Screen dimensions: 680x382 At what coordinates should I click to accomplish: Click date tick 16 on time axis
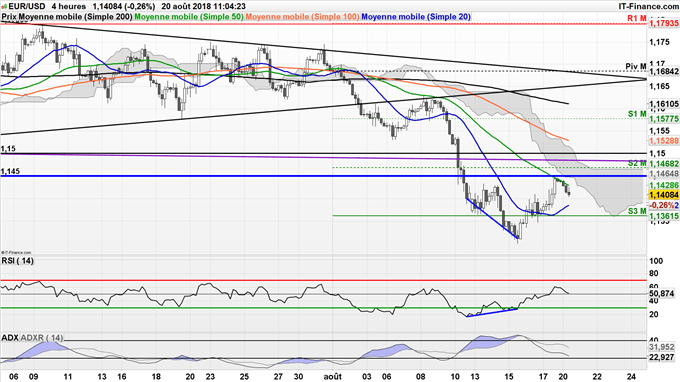click(x=122, y=376)
